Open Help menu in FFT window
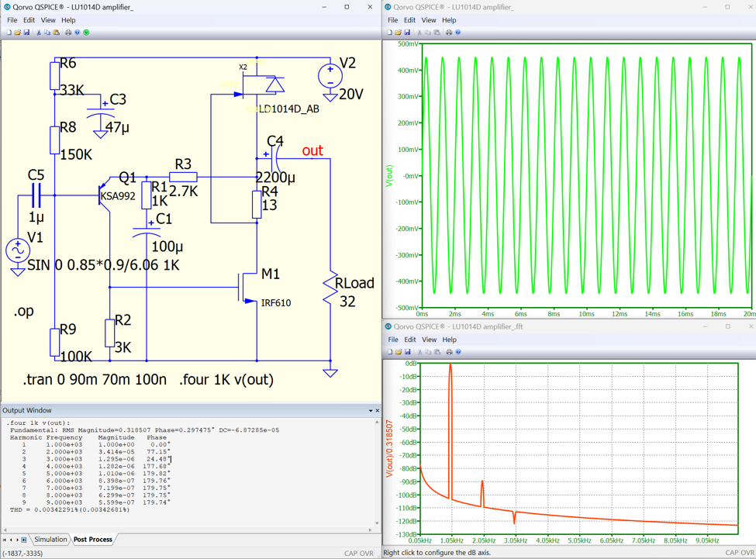Image resolution: width=756 pixels, height=559 pixels. coord(450,340)
